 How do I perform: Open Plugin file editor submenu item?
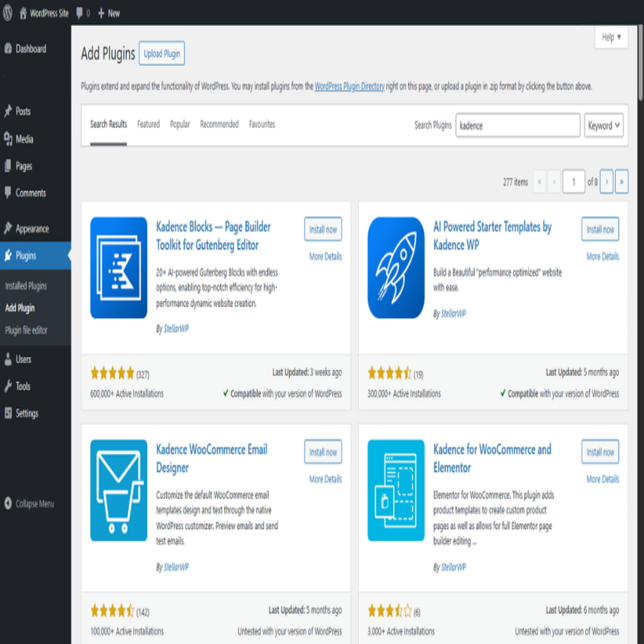(26, 330)
